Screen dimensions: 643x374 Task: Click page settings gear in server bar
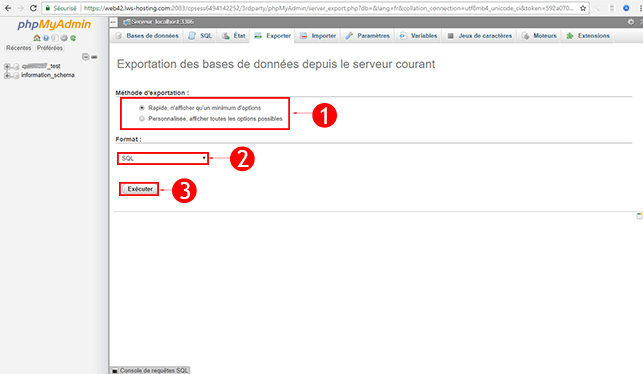631,22
